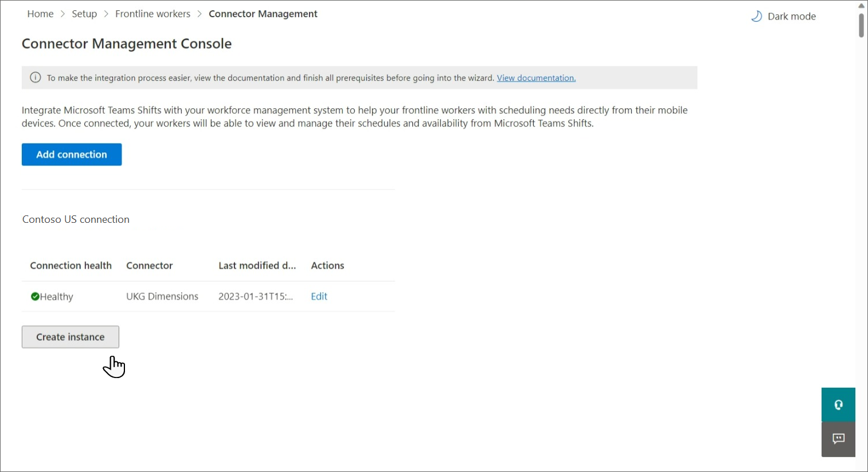Click the Add connection button
Viewport: 868px width, 472px height.
pyautogui.click(x=72, y=155)
